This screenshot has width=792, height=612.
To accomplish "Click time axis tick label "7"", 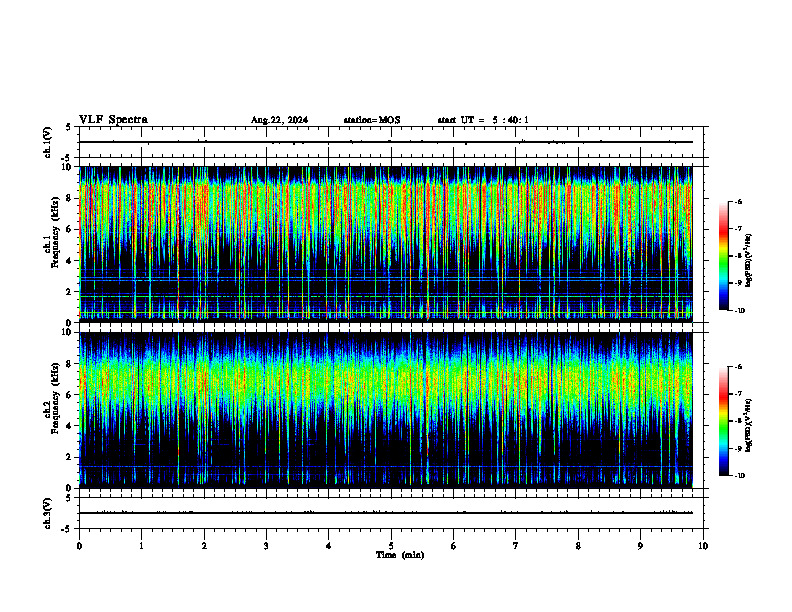I will point(516,546).
